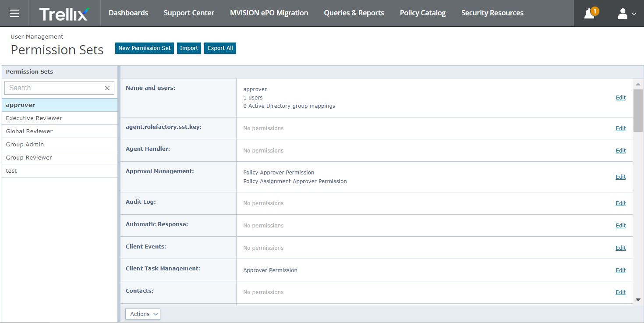This screenshot has height=323, width=644.
Task: Clear the permission set search box
Action: 107,88
